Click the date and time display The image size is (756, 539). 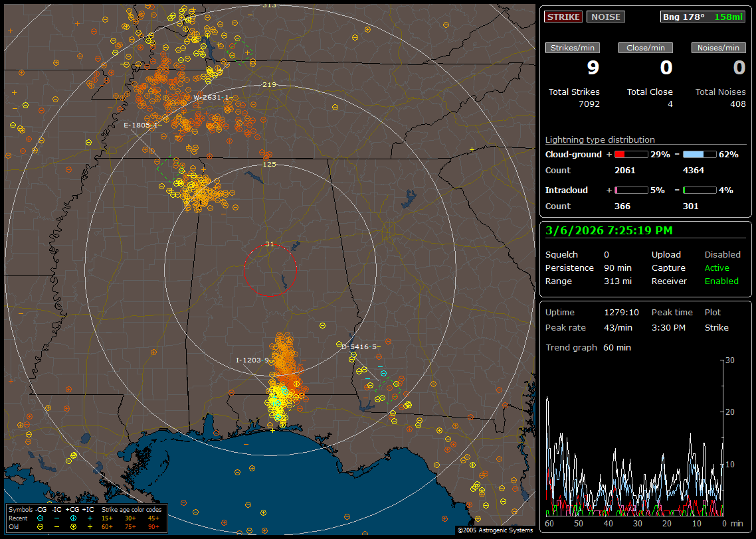click(x=609, y=231)
